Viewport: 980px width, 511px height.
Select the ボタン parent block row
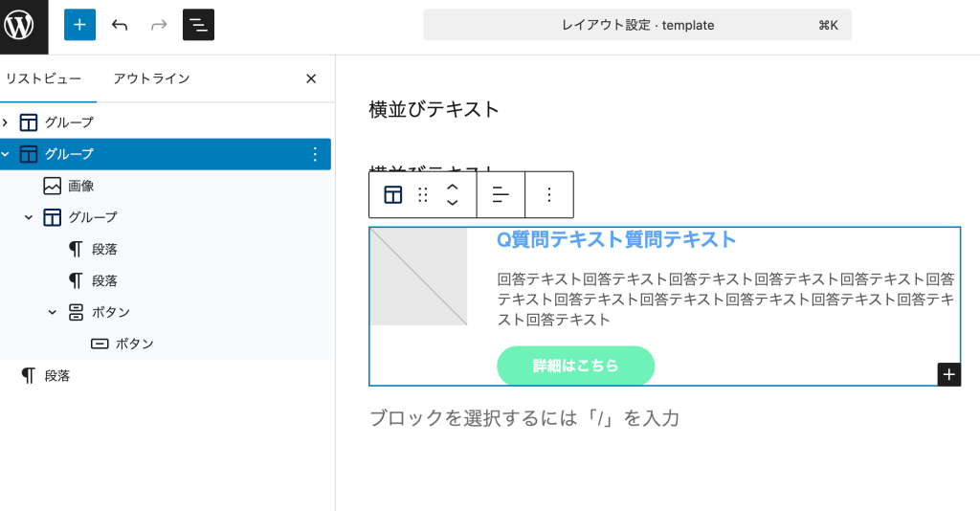(166, 312)
